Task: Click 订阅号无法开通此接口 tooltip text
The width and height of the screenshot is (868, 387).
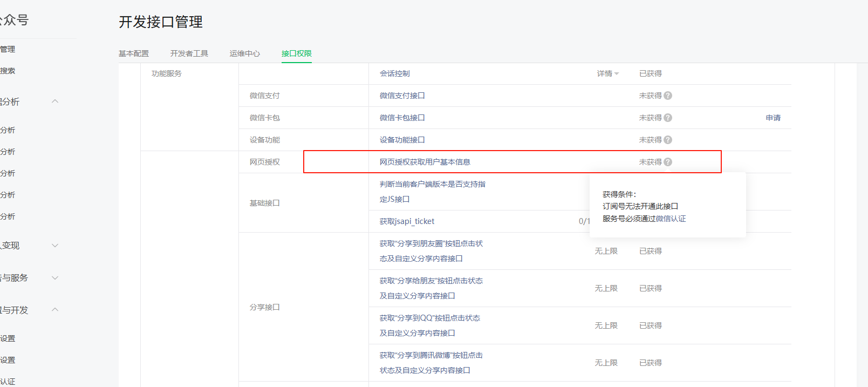Action: [640, 206]
